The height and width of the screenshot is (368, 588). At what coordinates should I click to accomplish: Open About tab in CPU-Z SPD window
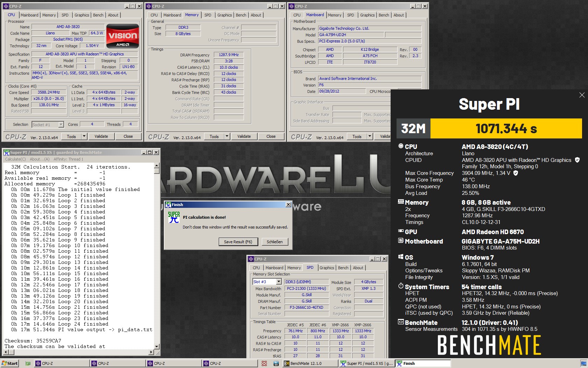[x=358, y=268]
